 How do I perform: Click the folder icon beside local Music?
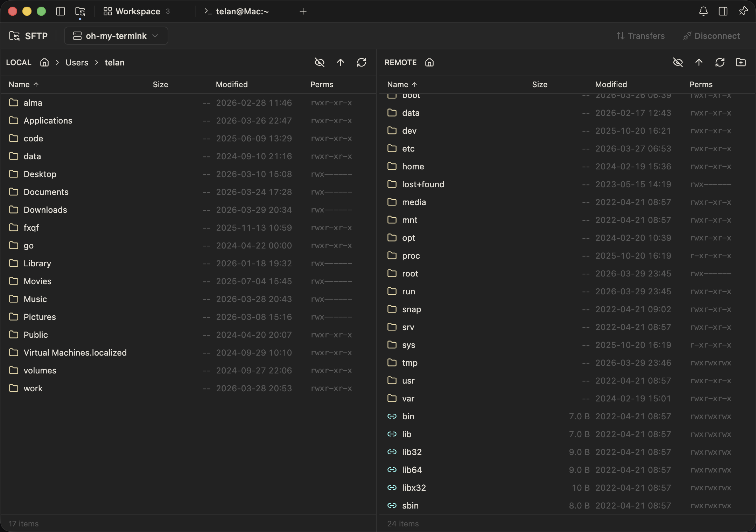click(x=14, y=299)
